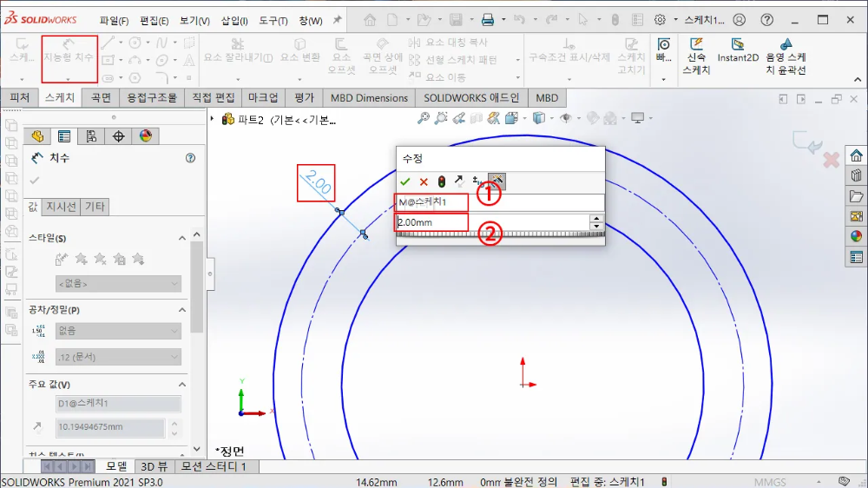Open the FeatureManager design tree tab

click(37, 136)
